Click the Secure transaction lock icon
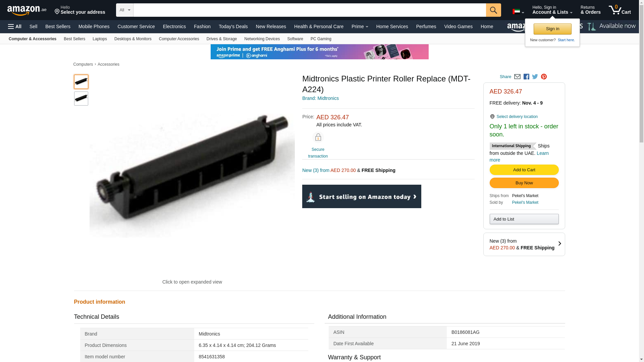This screenshot has height=362, width=644. pyautogui.click(x=318, y=137)
